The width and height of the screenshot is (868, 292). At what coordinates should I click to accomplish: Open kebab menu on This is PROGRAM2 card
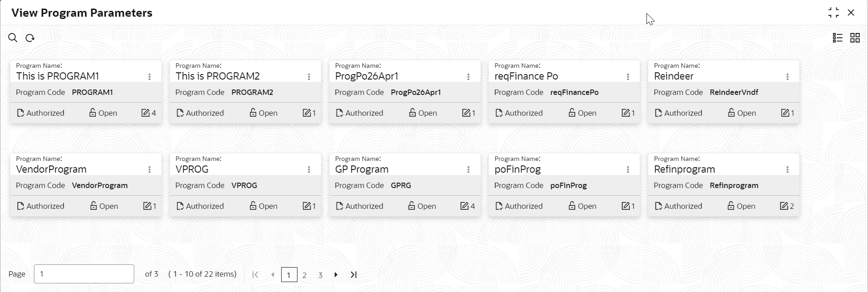click(x=309, y=77)
